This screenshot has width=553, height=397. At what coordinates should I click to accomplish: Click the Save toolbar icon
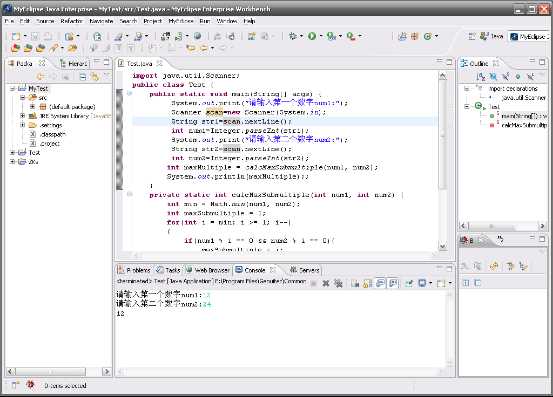(x=35, y=36)
